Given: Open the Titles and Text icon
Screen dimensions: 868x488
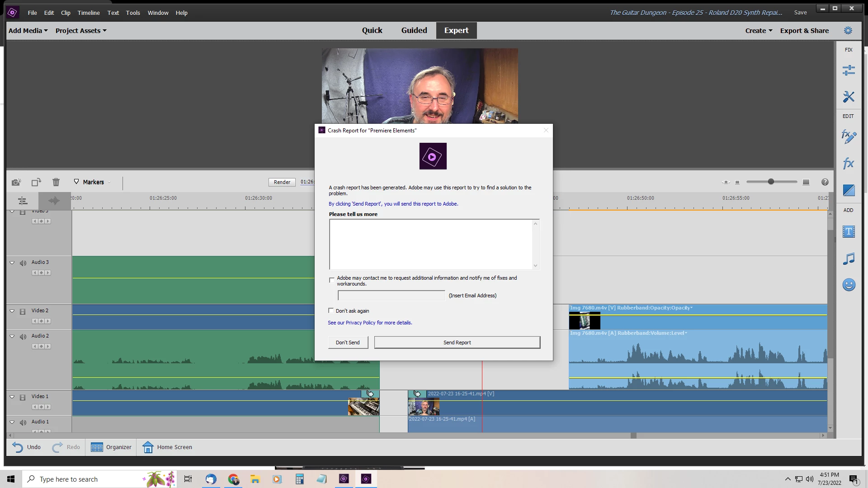Looking at the screenshot, I should click(x=848, y=232).
